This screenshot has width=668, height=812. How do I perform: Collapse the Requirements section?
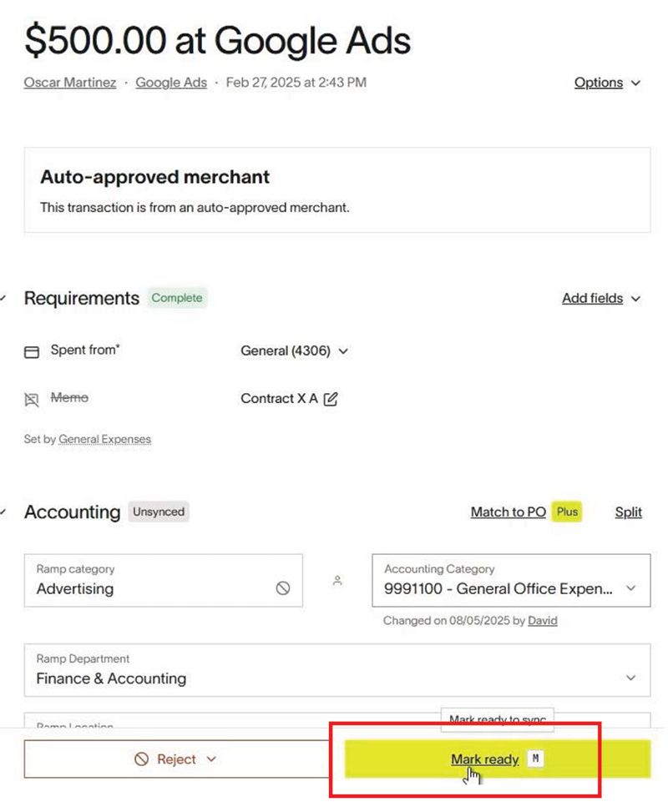pos(5,299)
